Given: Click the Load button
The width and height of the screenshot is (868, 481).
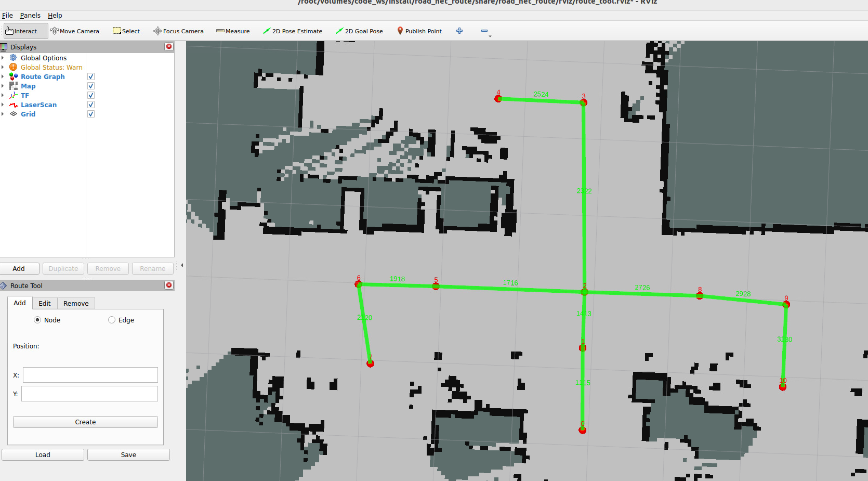Looking at the screenshot, I should point(43,455).
